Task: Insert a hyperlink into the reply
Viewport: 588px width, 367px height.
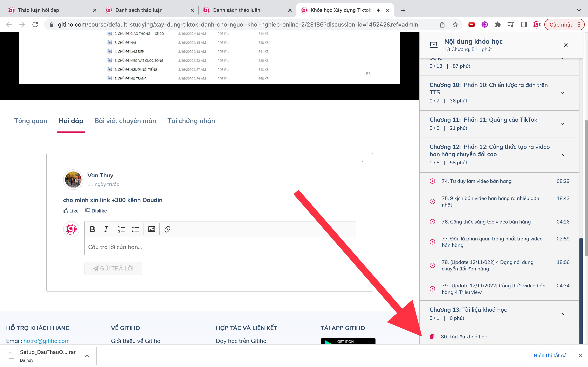Action: pos(167,229)
